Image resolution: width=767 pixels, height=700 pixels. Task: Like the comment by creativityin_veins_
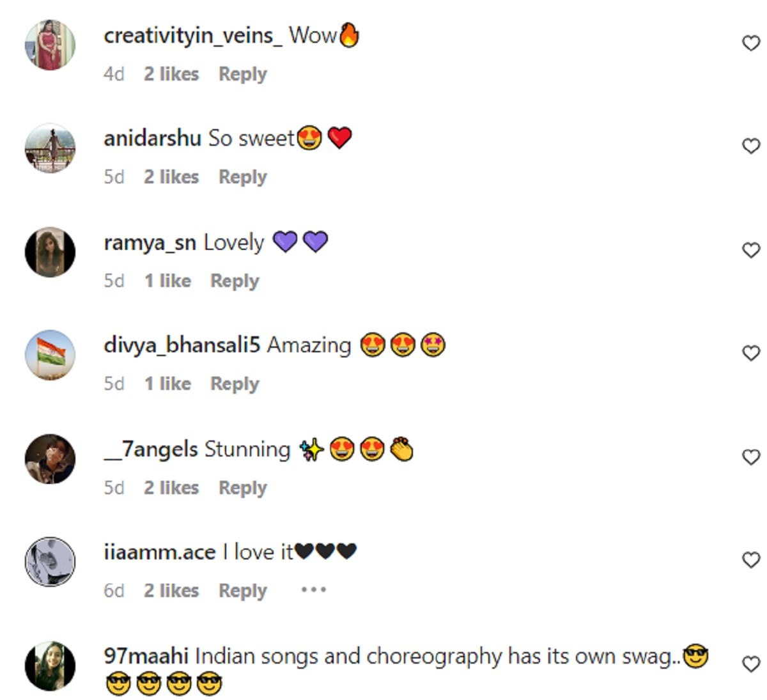coord(750,43)
